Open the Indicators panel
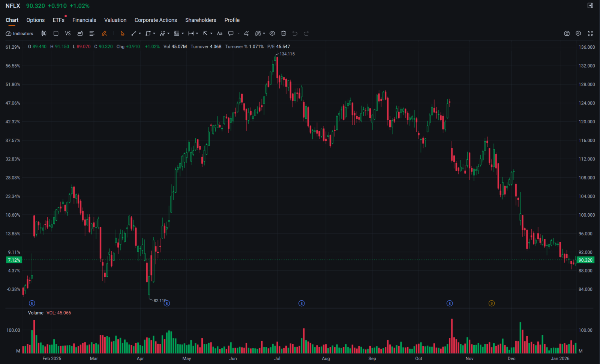 [19, 33]
